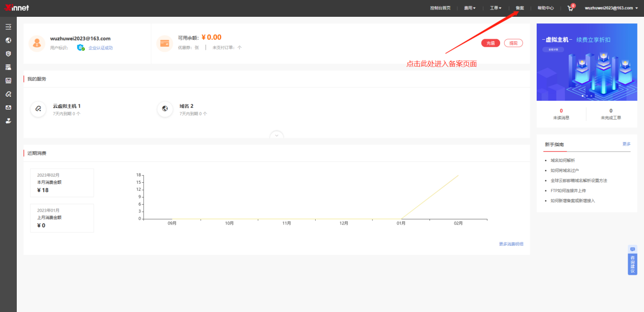
Task: Click the cloud server icon in sidebar
Action: point(8,67)
